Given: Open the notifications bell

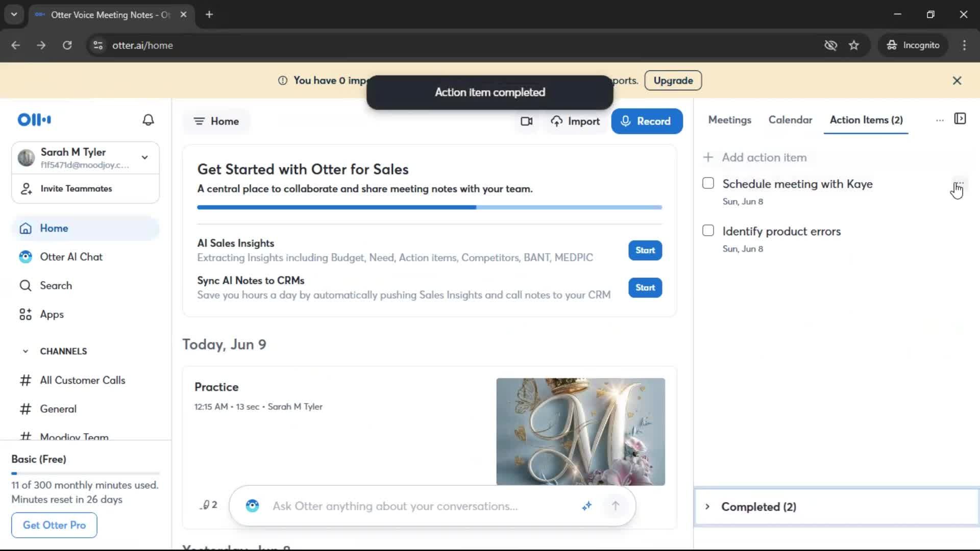Looking at the screenshot, I should pos(148,120).
